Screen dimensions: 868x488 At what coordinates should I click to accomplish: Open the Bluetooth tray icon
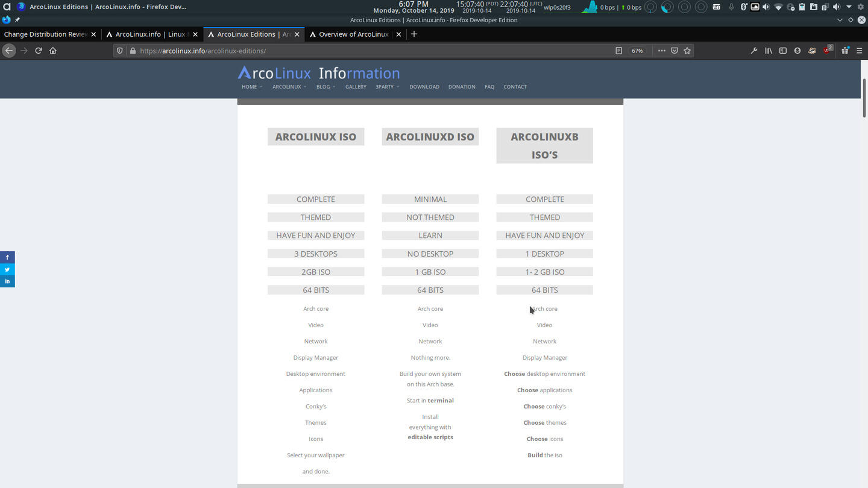(744, 7)
